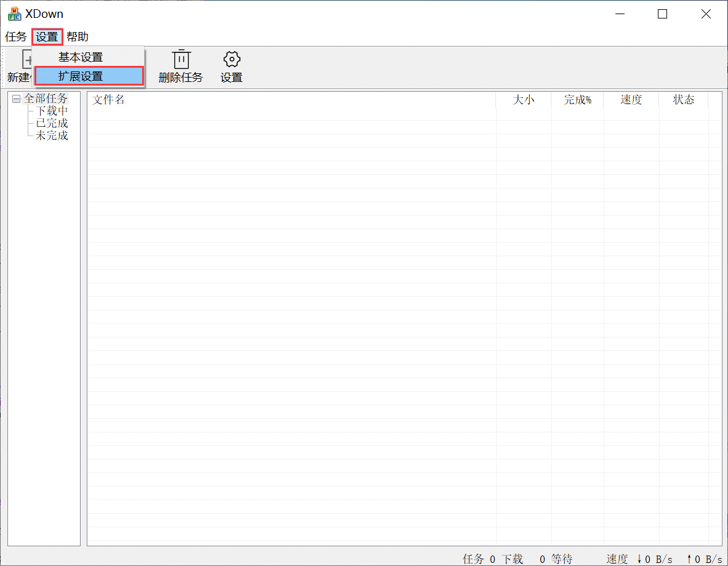Viewport: 728px width, 566px height.
Task: Select the 已完成 category
Action: [52, 123]
